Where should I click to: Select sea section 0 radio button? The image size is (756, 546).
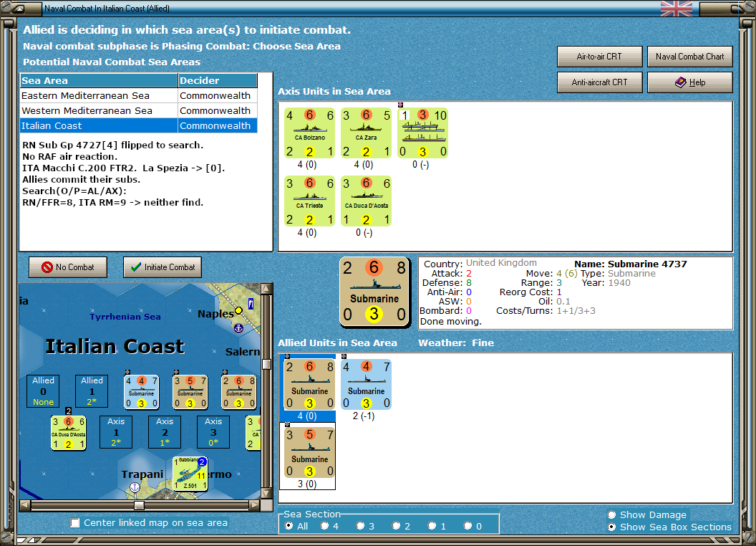(467, 526)
